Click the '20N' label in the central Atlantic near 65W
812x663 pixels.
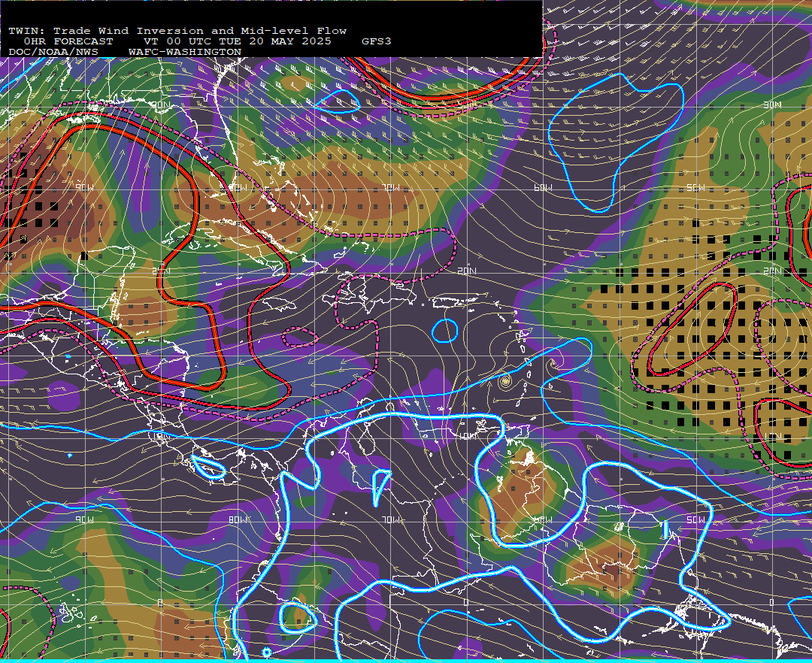point(467,271)
